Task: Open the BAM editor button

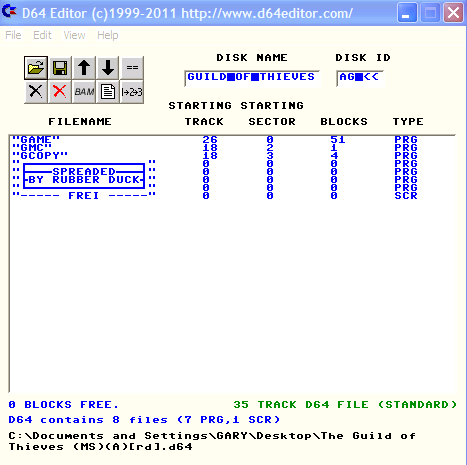Action: [84, 91]
